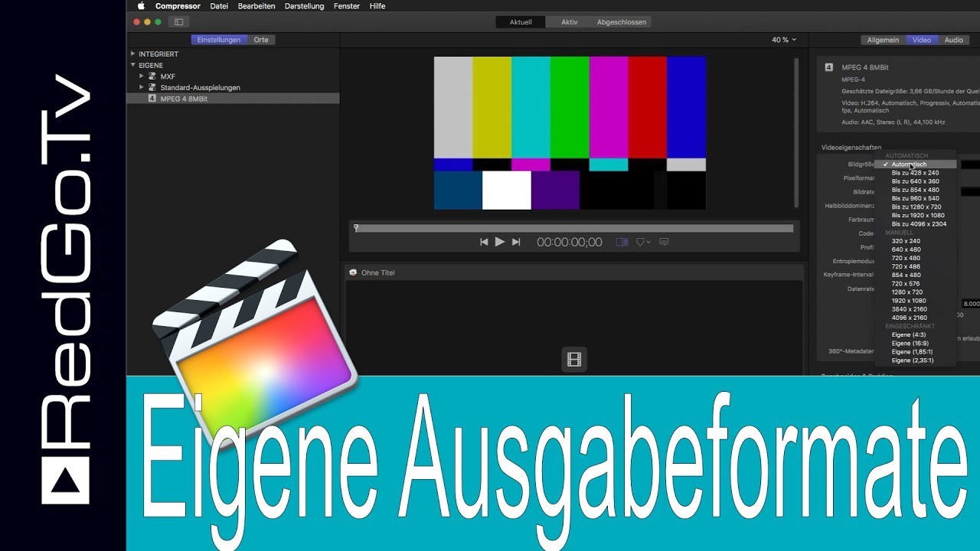Choose Bis zu 854 x 480
This screenshot has height=551, width=980.
(x=916, y=190)
